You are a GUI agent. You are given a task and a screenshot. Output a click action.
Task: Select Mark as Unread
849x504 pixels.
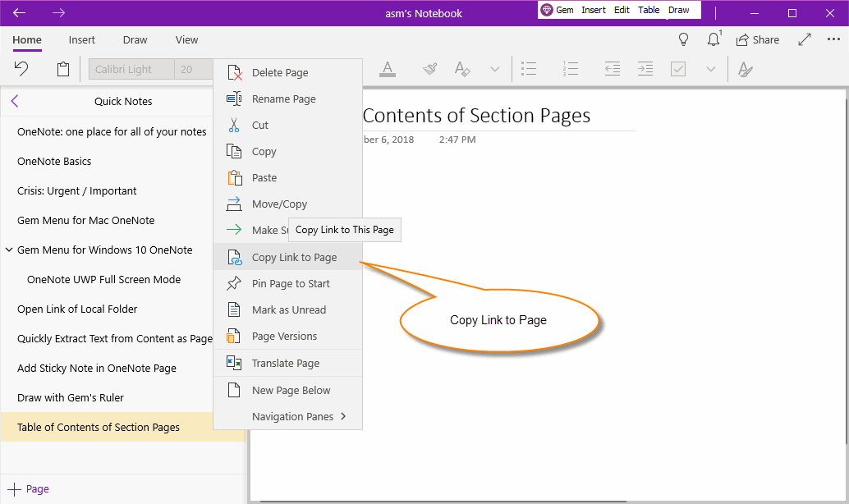[287, 309]
